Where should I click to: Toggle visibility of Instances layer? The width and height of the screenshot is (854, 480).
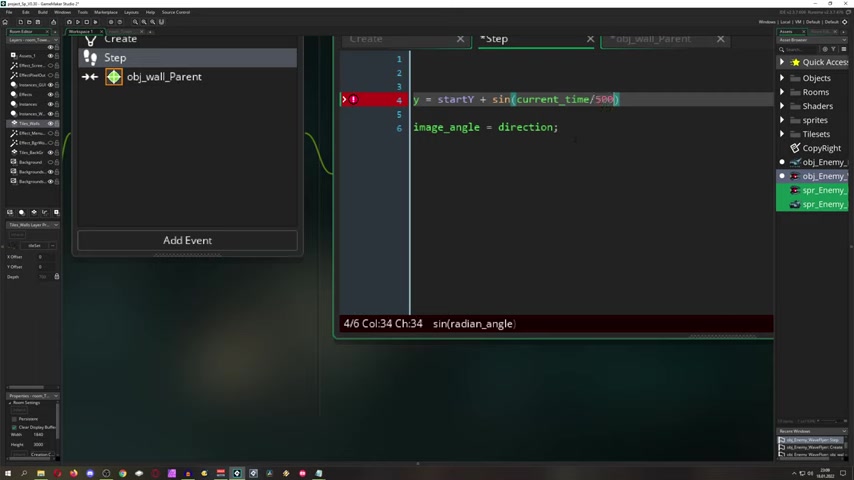(x=51, y=104)
